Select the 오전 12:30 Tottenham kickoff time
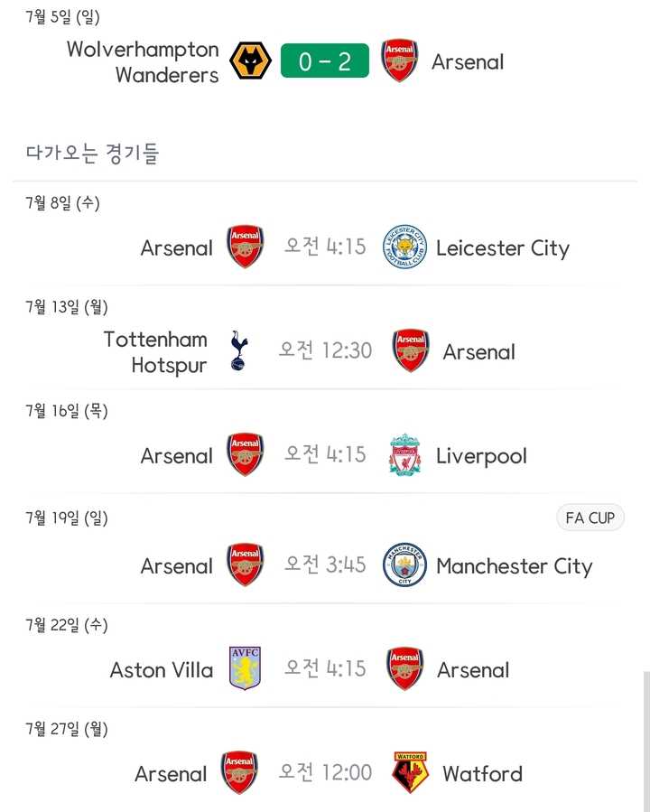Image resolution: width=650 pixels, height=812 pixels. coord(325,350)
